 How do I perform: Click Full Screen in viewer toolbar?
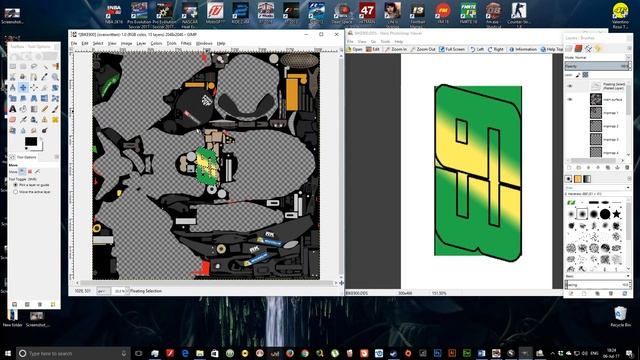click(x=452, y=49)
